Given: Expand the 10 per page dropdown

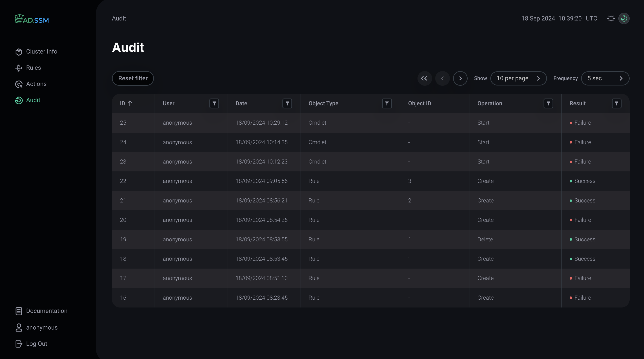Looking at the screenshot, I should pyautogui.click(x=518, y=78).
